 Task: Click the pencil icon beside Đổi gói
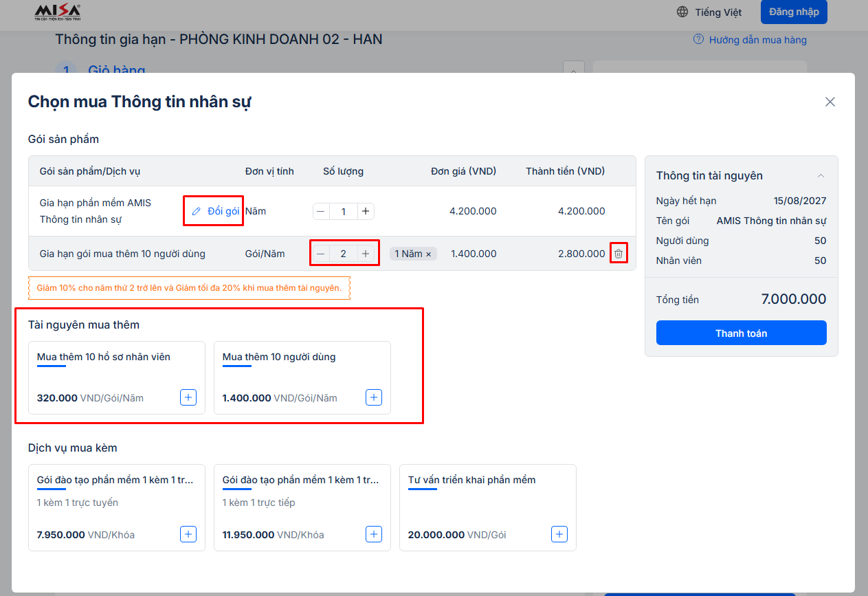click(x=197, y=211)
